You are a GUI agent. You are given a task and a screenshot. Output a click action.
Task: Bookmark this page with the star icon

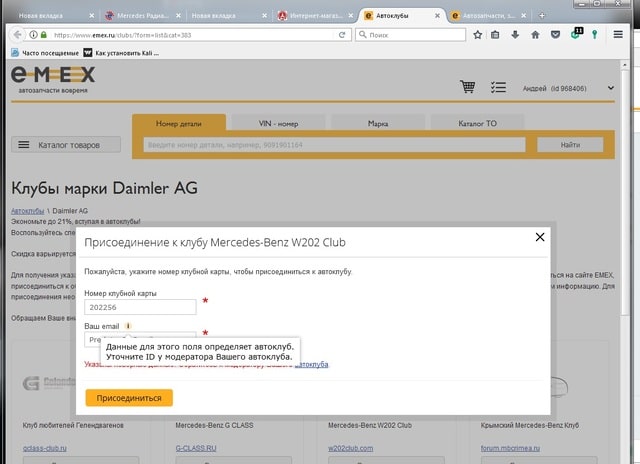tap(478, 35)
